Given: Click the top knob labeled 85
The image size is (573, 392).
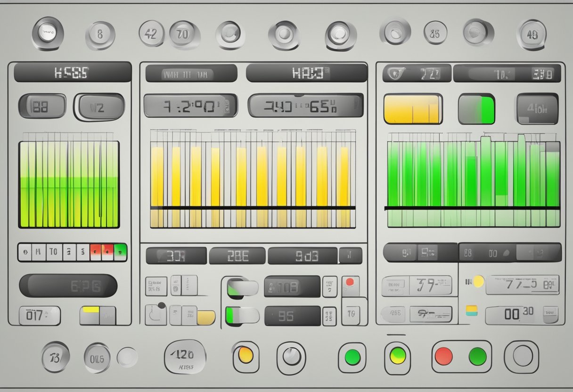Looking at the screenshot, I should (435, 33).
